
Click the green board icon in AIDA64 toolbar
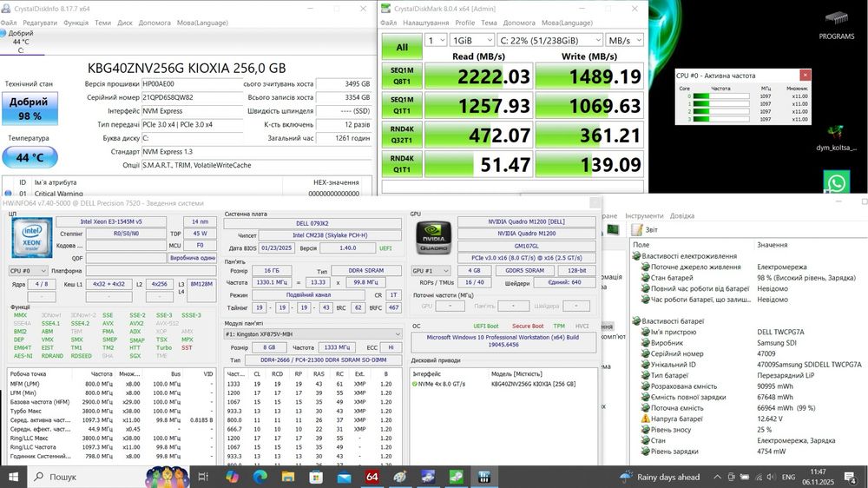coord(613,229)
